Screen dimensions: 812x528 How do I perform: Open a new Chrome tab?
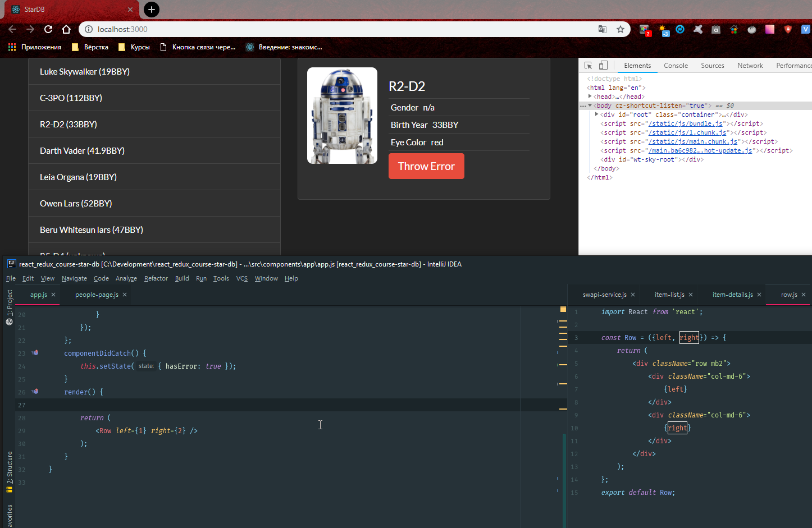tap(152, 10)
